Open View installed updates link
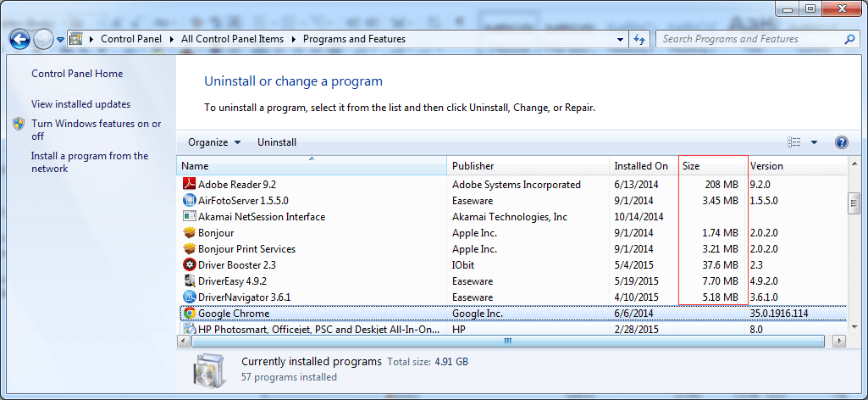The width and height of the screenshot is (868, 400). coord(80,104)
